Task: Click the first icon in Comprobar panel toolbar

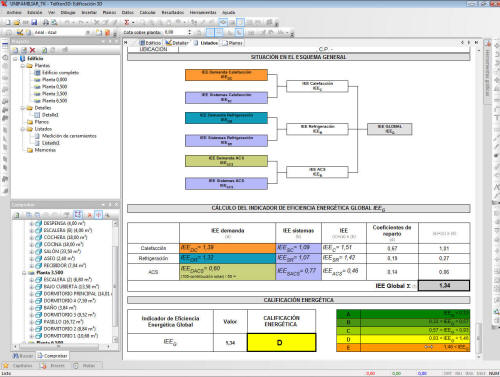Action: coord(17,215)
